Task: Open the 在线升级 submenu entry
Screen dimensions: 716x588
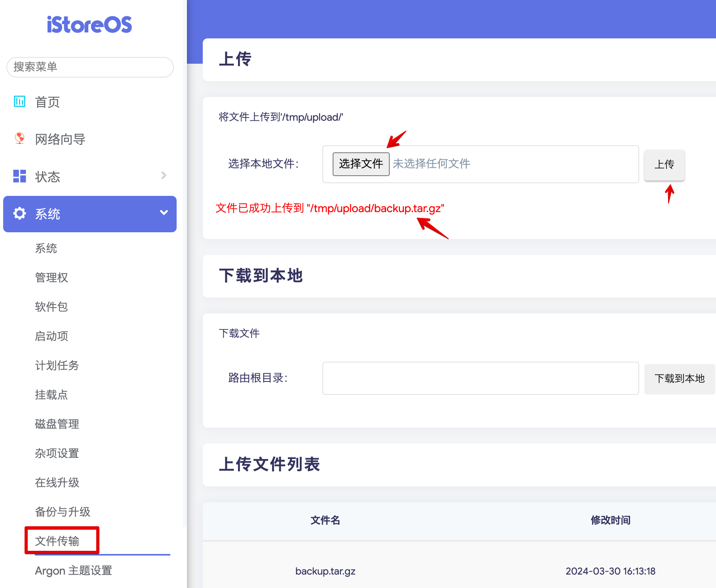Action: tap(57, 482)
